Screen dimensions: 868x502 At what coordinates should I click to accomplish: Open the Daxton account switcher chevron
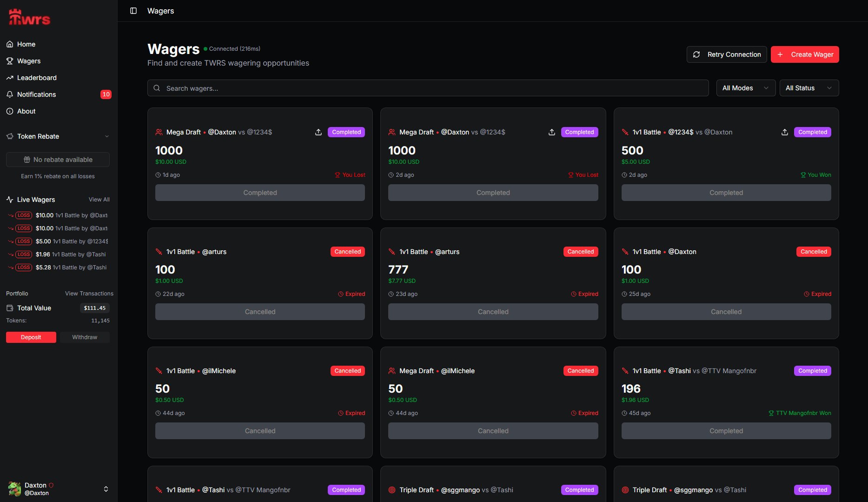coord(106,489)
